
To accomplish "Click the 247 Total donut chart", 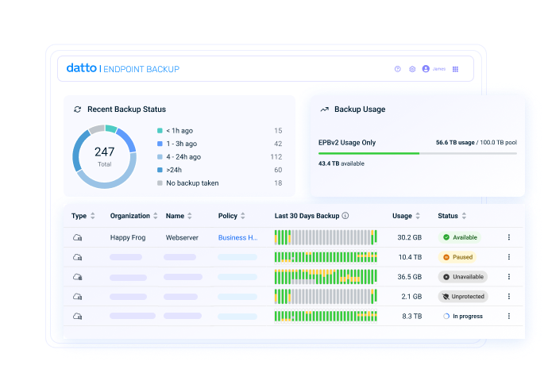I will (105, 156).
